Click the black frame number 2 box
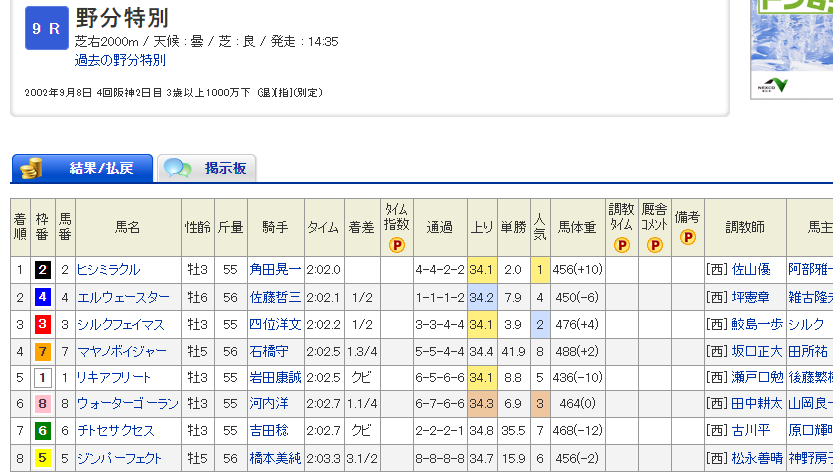Image resolution: width=833 pixels, height=474 pixels. point(43,270)
